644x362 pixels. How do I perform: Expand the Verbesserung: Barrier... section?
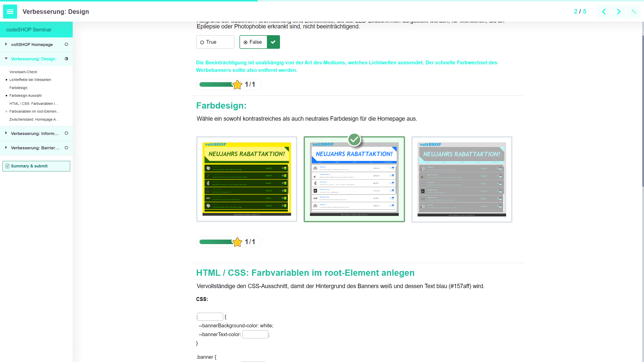[6, 148]
